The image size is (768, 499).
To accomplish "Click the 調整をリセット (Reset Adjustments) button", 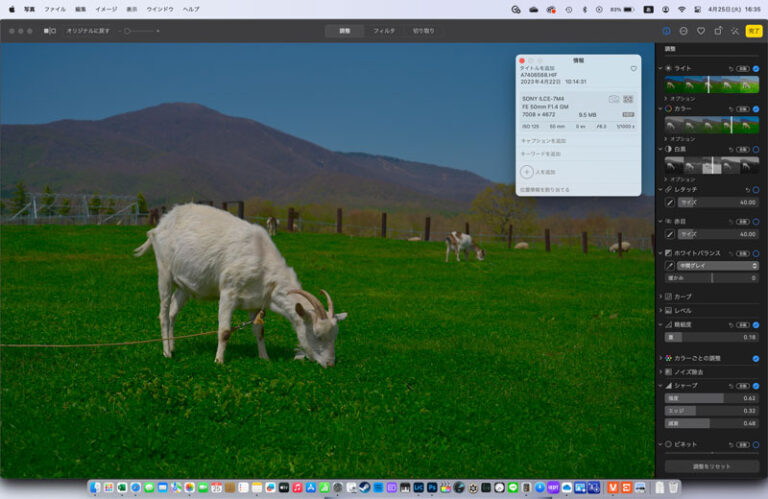I will click(x=711, y=466).
